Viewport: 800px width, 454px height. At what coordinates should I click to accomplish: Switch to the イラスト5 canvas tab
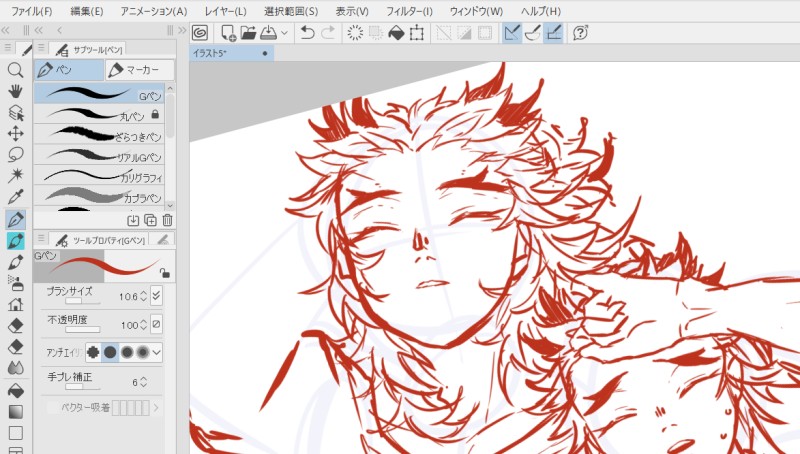pyautogui.click(x=232, y=53)
